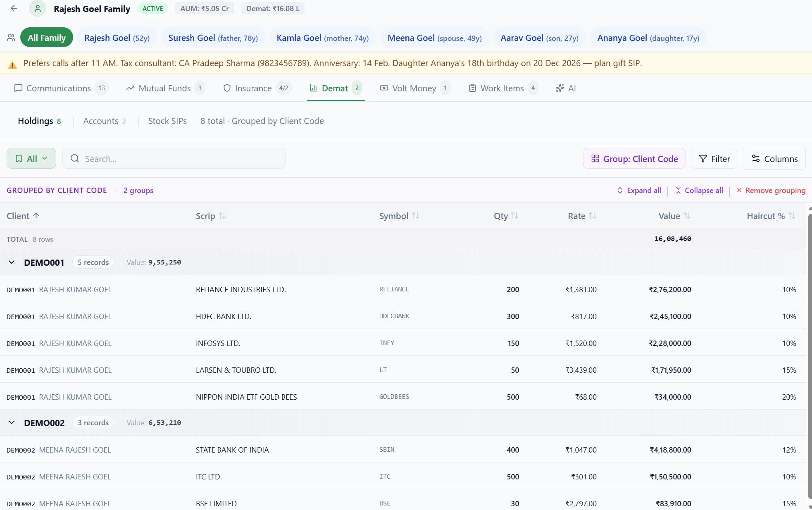The image size is (812, 510).
Task: Open the Volt Money tab
Action: 414,88
